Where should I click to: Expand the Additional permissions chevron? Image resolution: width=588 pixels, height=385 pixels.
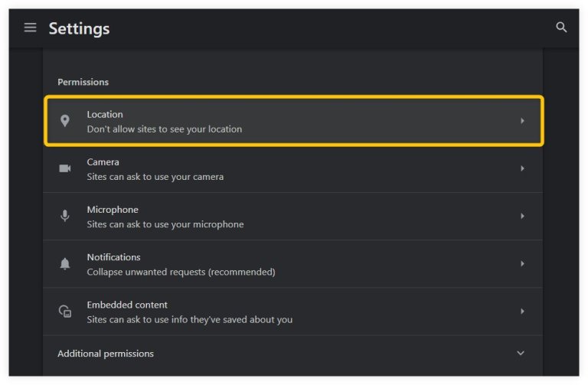coord(521,354)
